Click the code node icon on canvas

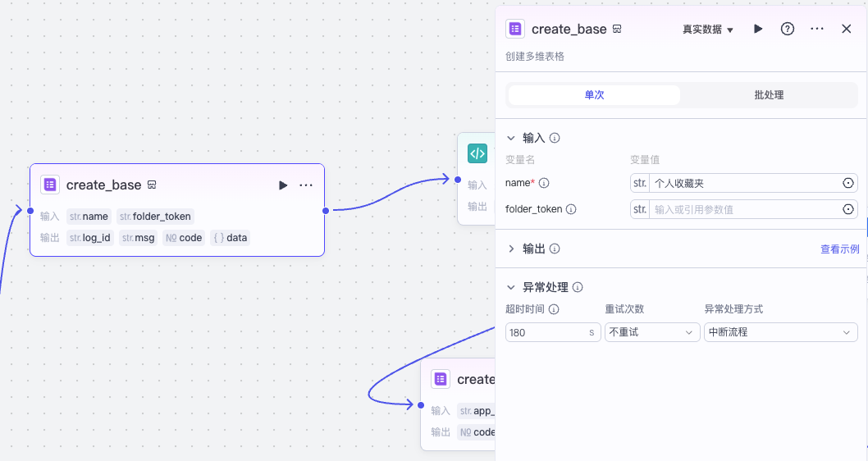click(477, 153)
